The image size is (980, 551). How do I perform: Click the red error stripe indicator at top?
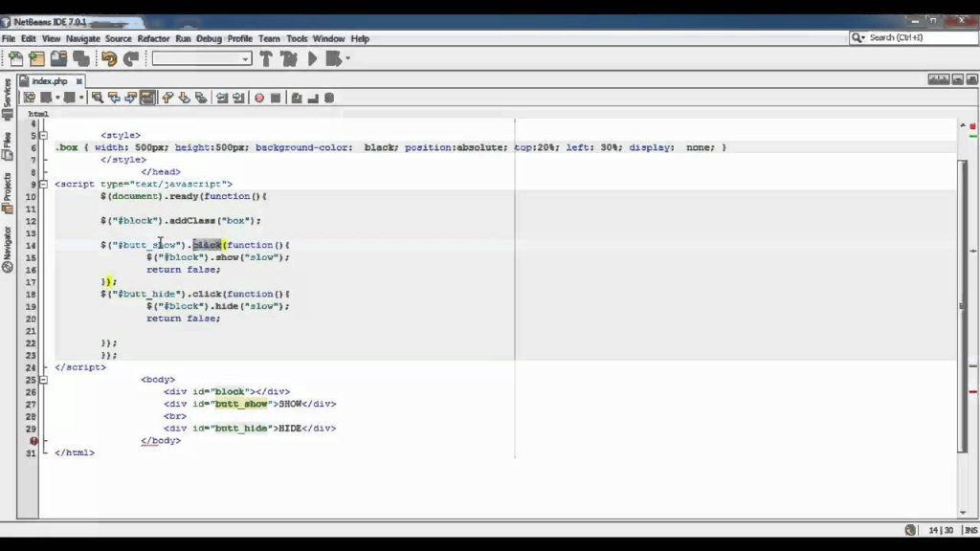972,126
